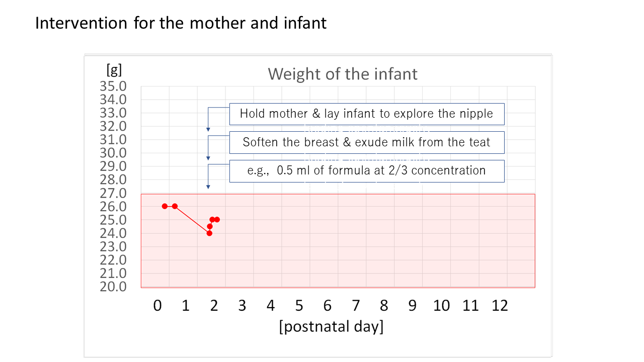This screenshot has height=362, width=644.
Task: Click the slide title about mother and infant
Action: pyautogui.click(x=181, y=23)
